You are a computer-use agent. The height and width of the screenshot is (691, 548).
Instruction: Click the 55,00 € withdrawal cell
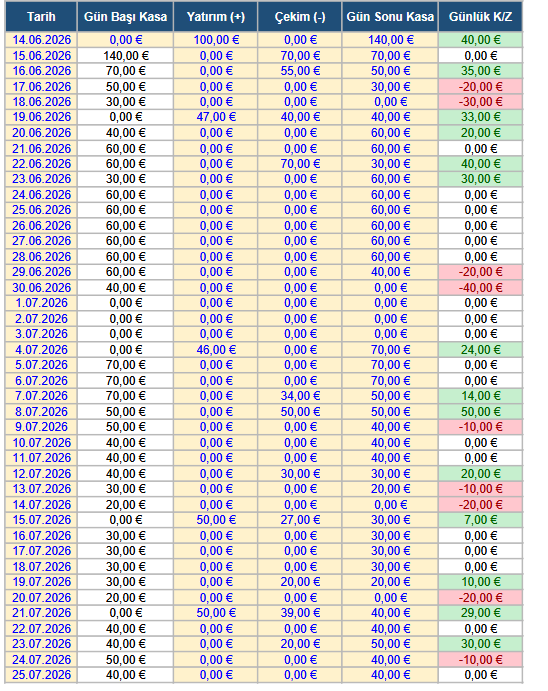tap(300, 71)
